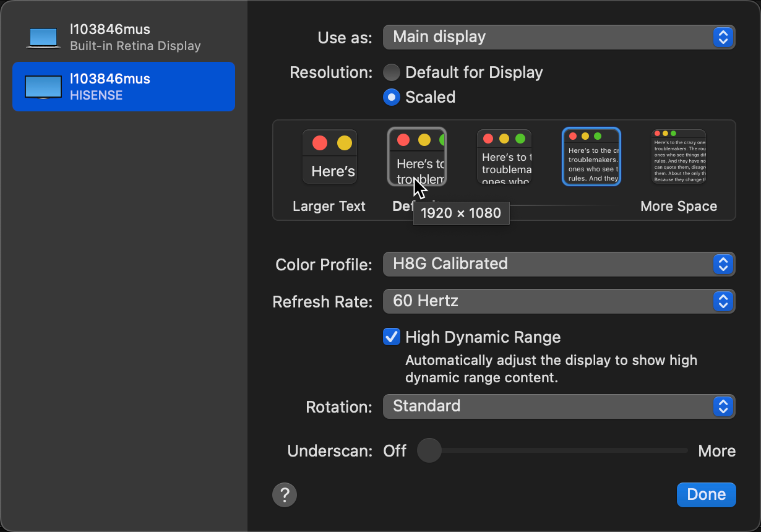Click the currently highlighted fourth resolution thumbnail

591,157
